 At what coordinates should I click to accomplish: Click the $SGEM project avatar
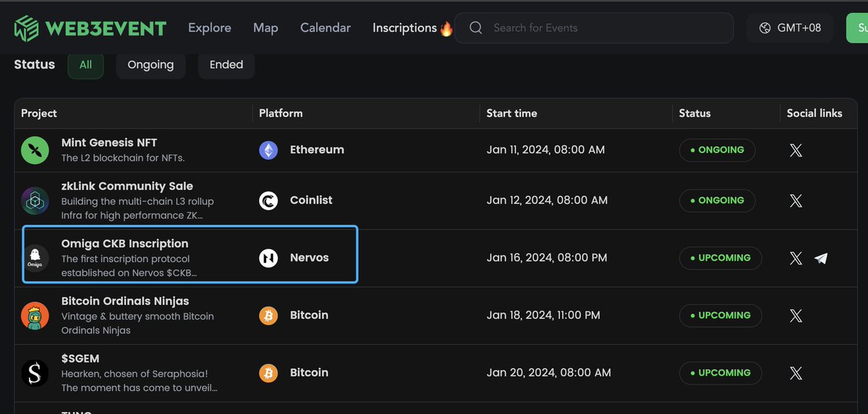(x=35, y=373)
